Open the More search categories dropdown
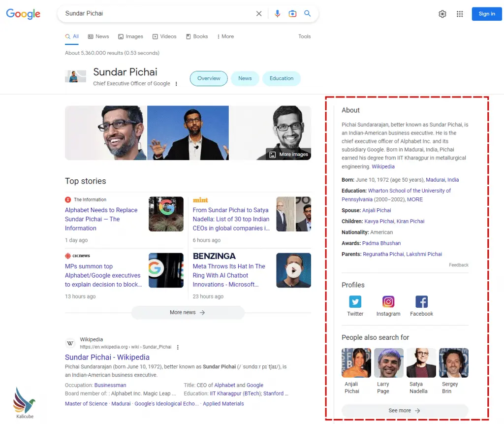This screenshot has height=424, width=504. 224,36
